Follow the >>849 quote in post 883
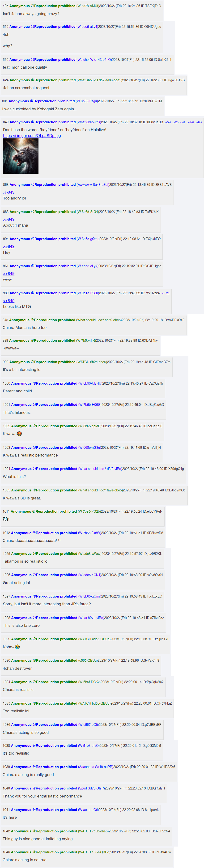 click(9, 219)
